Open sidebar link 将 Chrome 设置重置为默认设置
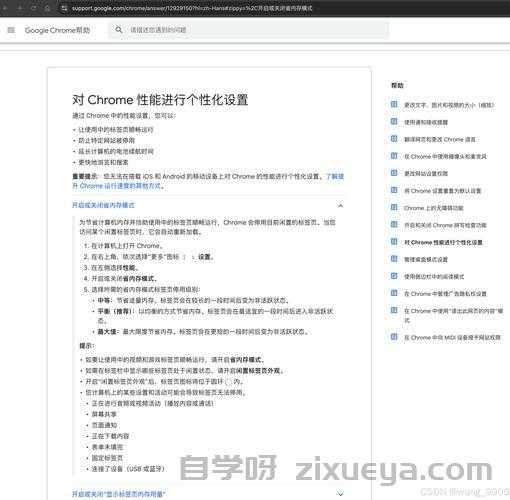Image resolution: width=510 pixels, height=500 pixels. (442, 191)
